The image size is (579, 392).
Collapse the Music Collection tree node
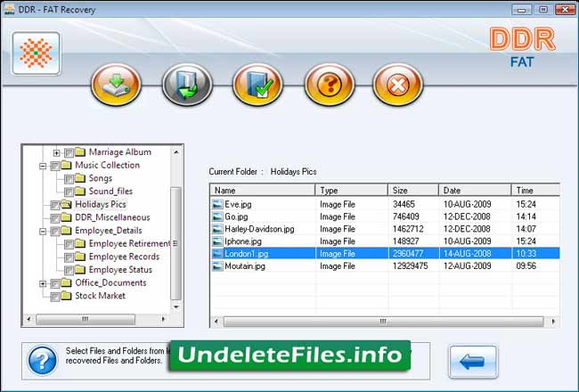pyautogui.click(x=43, y=167)
